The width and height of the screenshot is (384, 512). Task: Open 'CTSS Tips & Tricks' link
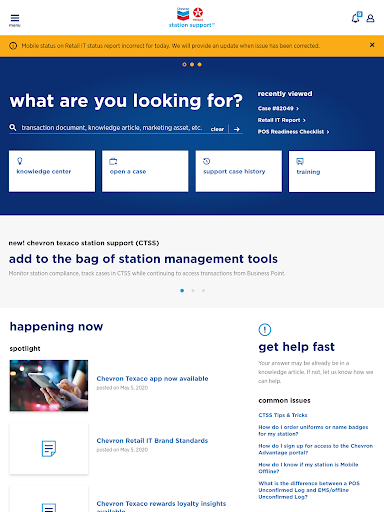(283, 415)
